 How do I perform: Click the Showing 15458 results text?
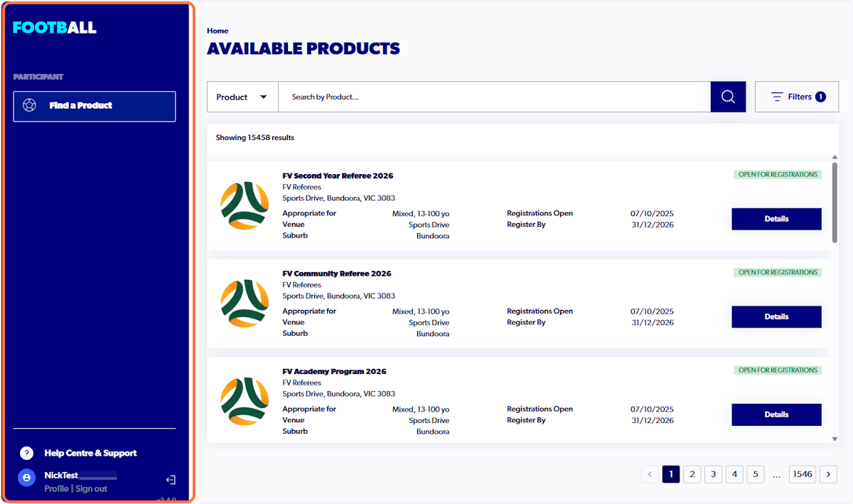click(255, 138)
